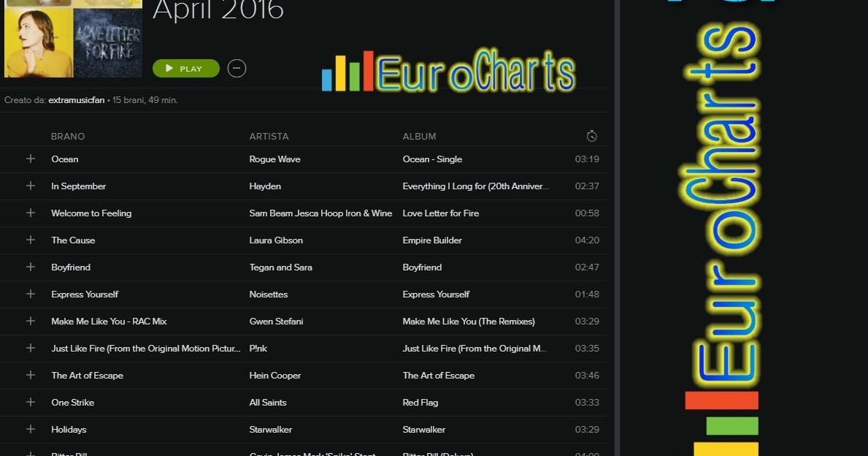Sort tracks by the ARTISTA column header
The width and height of the screenshot is (868, 456).
[269, 136]
